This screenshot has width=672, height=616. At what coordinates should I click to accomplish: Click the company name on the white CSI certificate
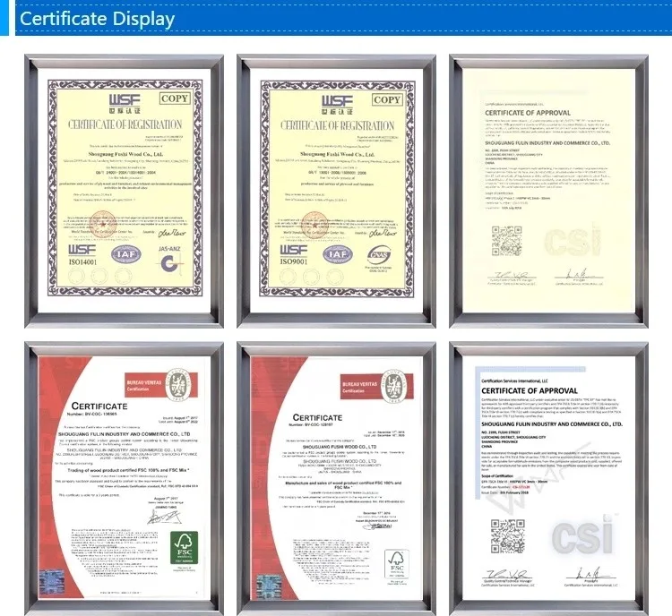[x=552, y=424]
